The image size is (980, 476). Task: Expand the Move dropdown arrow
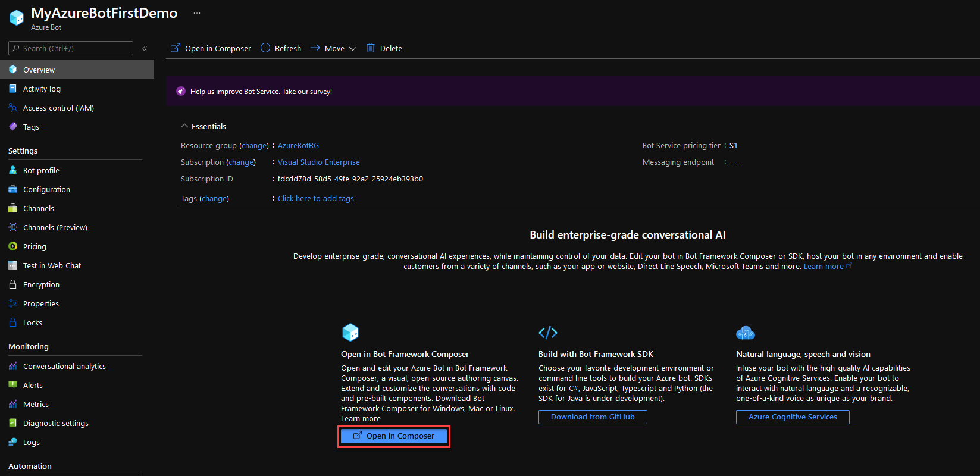pos(353,49)
